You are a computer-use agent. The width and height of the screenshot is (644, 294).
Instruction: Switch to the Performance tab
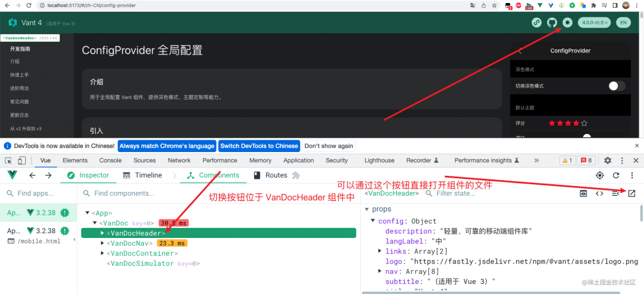[x=219, y=160]
